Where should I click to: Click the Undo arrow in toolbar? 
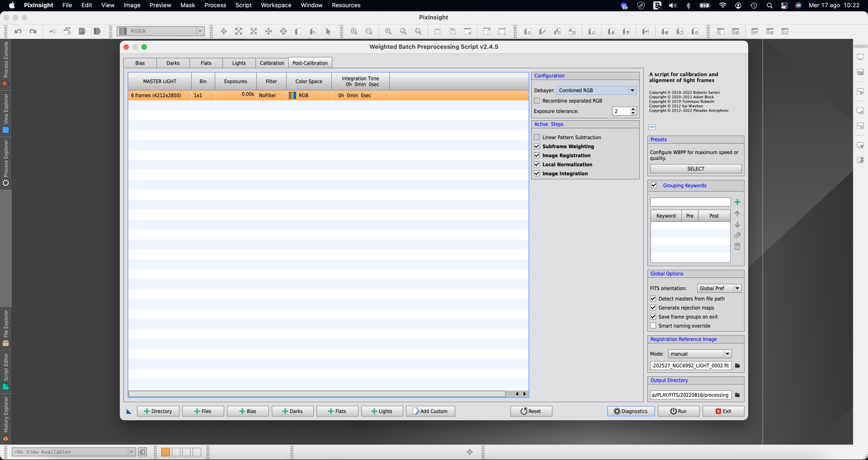(x=18, y=31)
